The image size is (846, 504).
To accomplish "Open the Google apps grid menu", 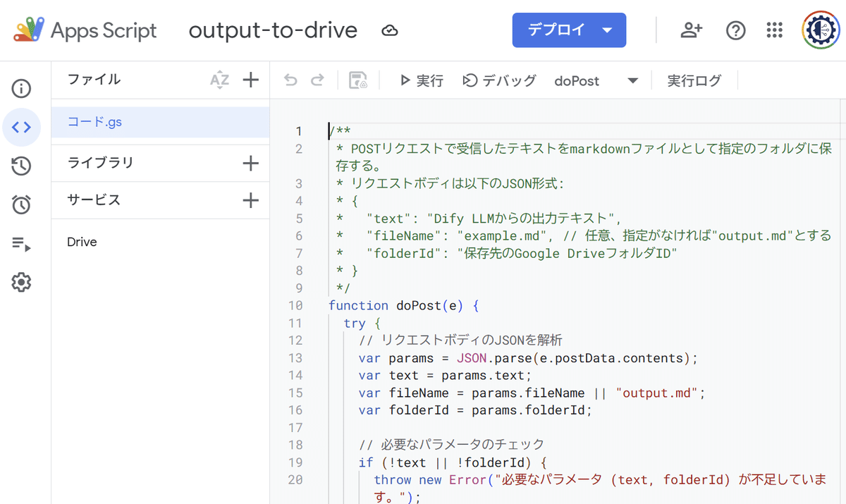I will tap(774, 30).
